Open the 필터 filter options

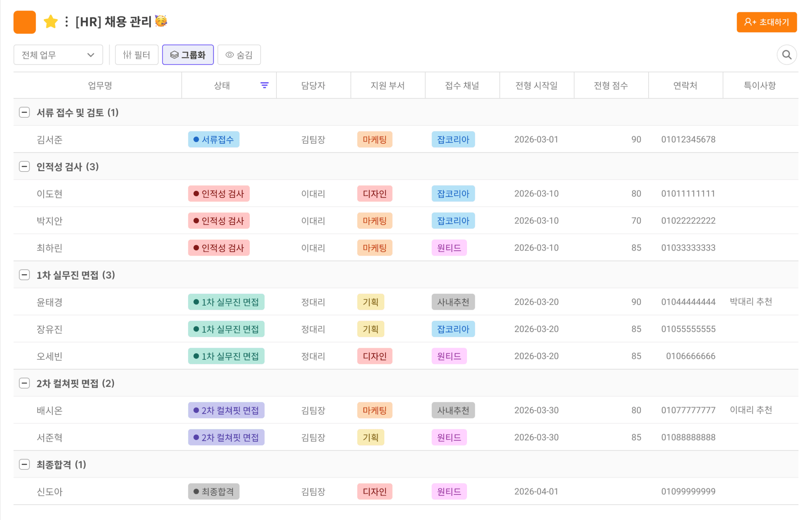pos(136,55)
